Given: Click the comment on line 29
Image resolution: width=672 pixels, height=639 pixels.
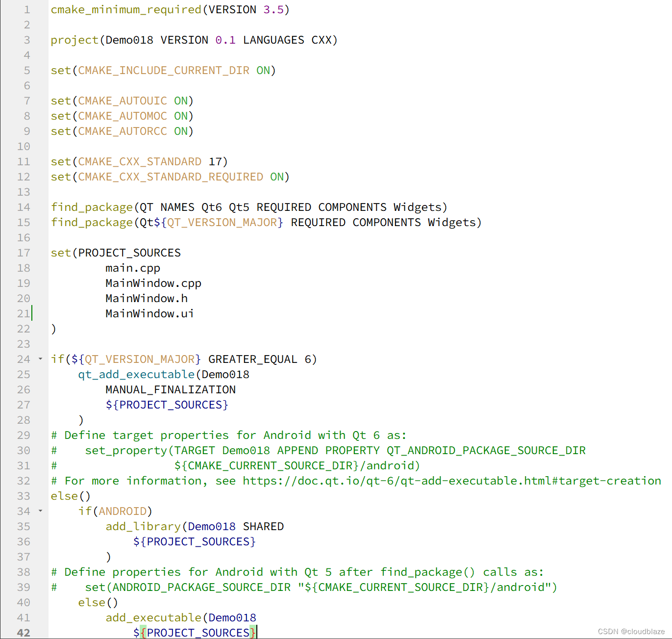Looking at the screenshot, I should [229, 435].
